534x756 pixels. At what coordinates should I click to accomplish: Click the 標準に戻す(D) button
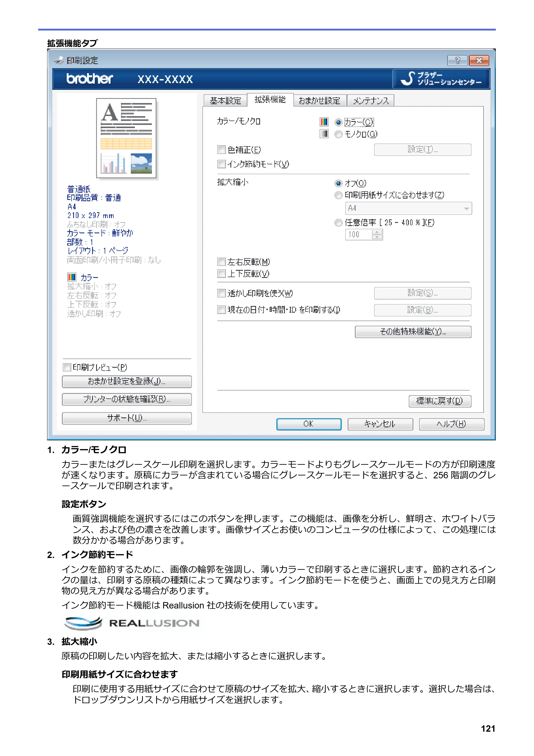click(x=440, y=401)
